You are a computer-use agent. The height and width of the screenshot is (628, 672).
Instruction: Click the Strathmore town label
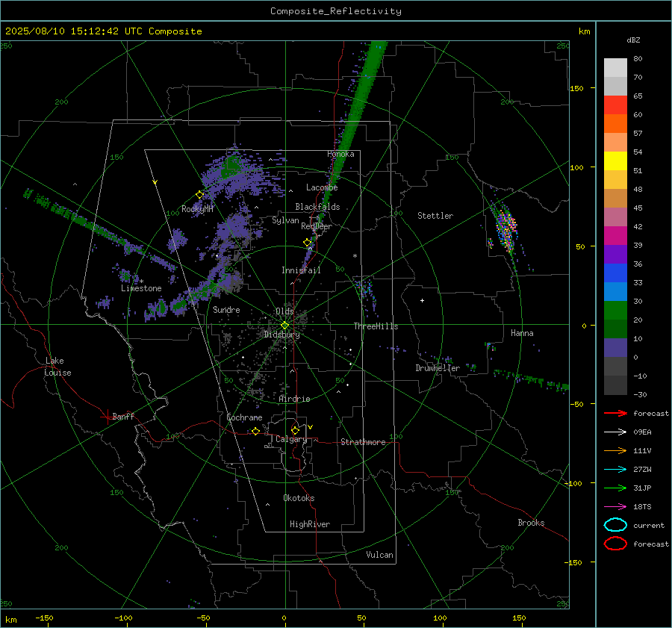click(x=363, y=442)
